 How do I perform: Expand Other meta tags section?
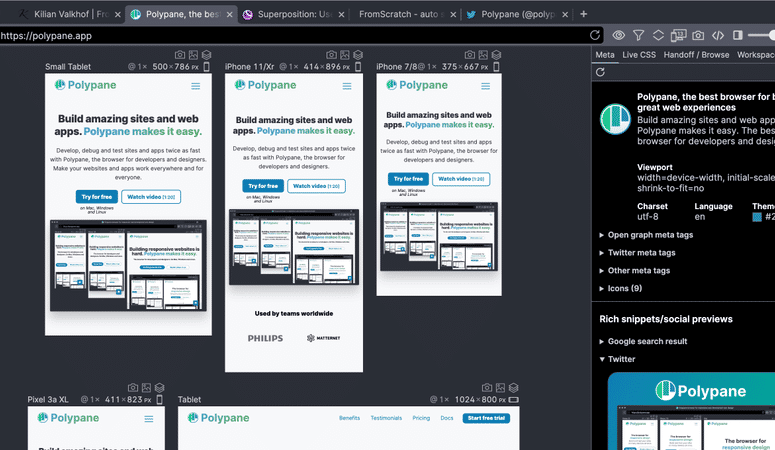pos(635,270)
